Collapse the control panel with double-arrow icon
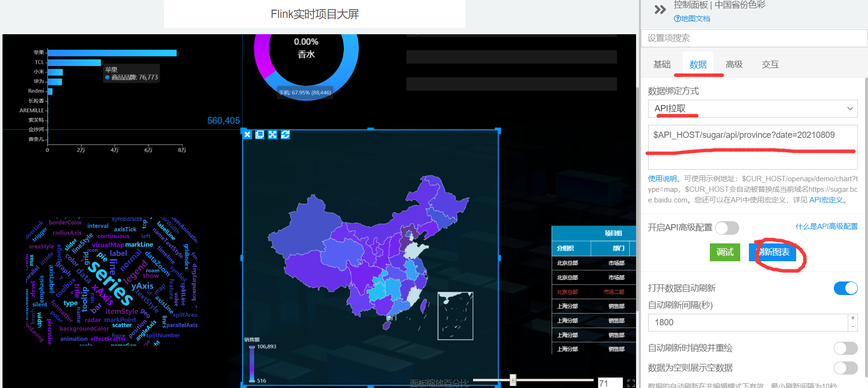The image size is (868, 388). click(660, 10)
